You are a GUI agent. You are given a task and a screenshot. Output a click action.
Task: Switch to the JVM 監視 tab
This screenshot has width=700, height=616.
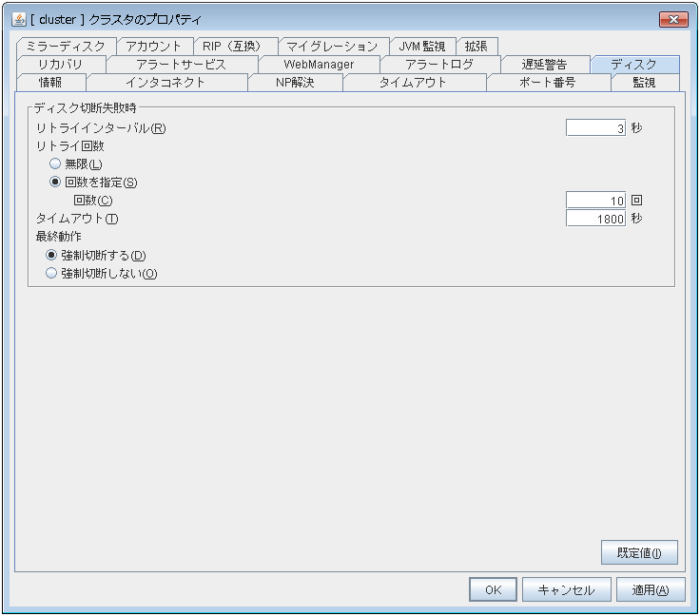click(421, 46)
